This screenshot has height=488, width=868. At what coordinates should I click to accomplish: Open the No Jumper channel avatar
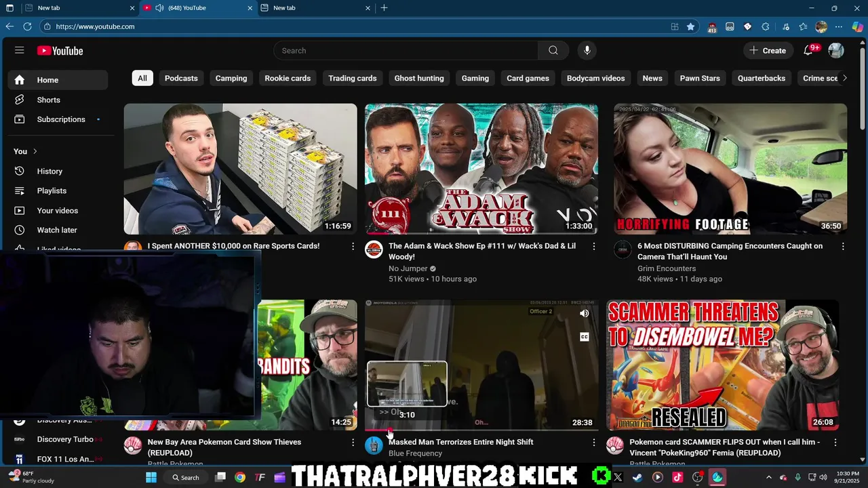[374, 249]
